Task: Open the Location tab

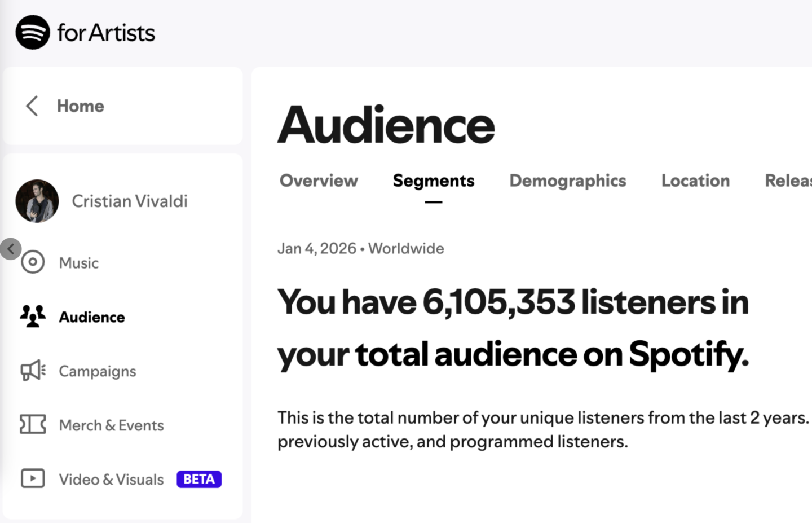Action: (x=695, y=181)
